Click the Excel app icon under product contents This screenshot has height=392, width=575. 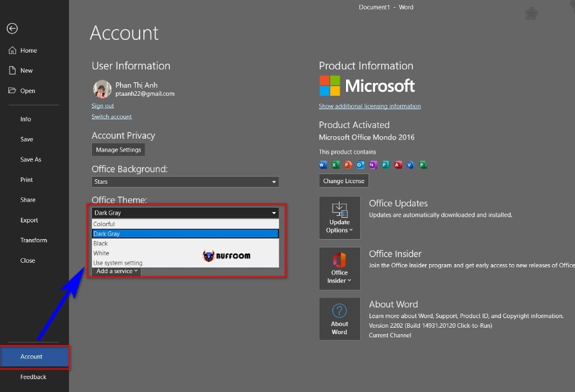pos(335,165)
